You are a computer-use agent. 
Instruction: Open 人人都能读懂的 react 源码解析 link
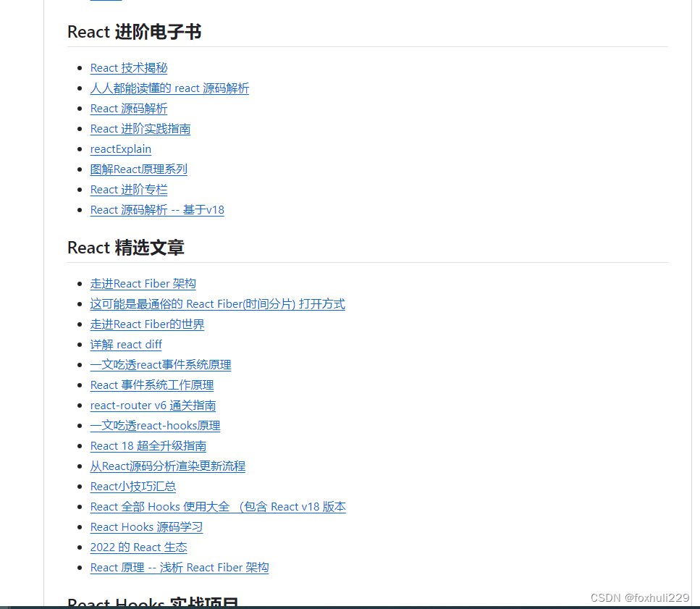[169, 88]
